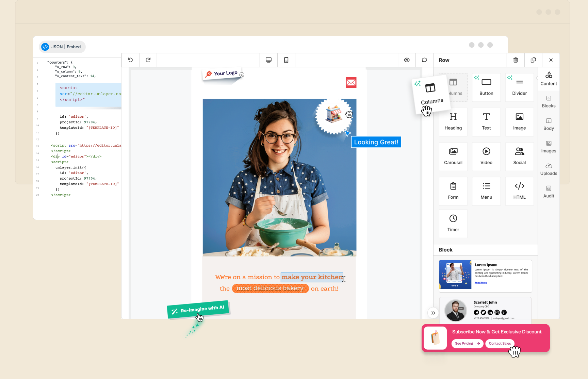Click the highlighted script snippet in code
This screenshot has width=588, height=379.
(x=88, y=94)
